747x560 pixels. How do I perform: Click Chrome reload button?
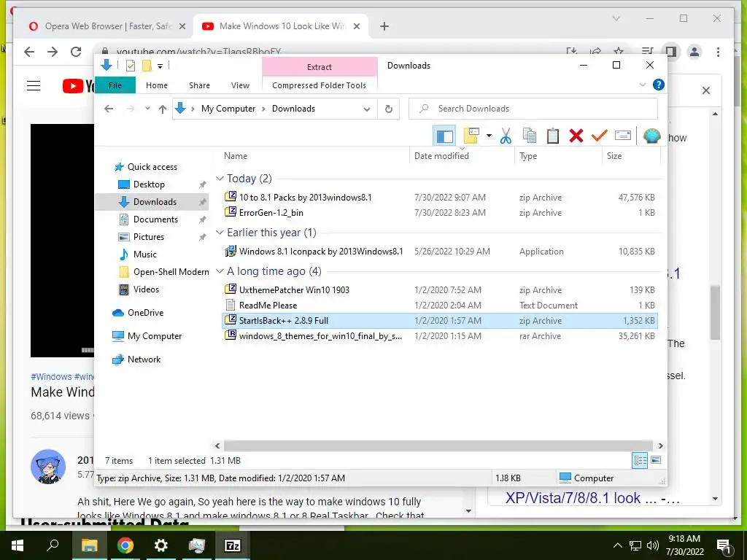coord(76,52)
